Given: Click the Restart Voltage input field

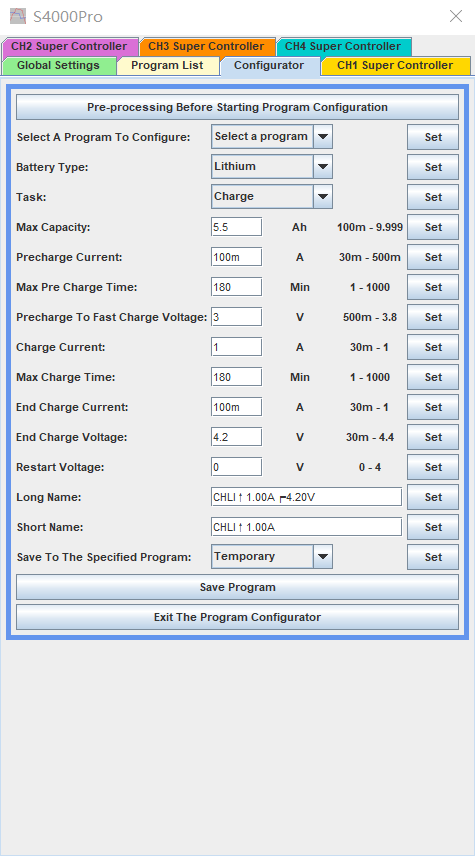Looking at the screenshot, I should tap(236, 467).
